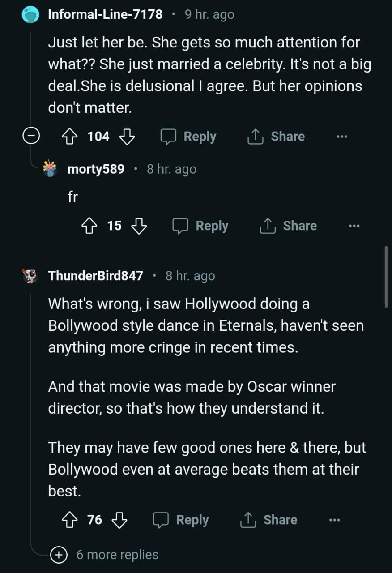The width and height of the screenshot is (392, 573).
Task: Click ThunderBird847's avatar icon
Action: [30, 276]
